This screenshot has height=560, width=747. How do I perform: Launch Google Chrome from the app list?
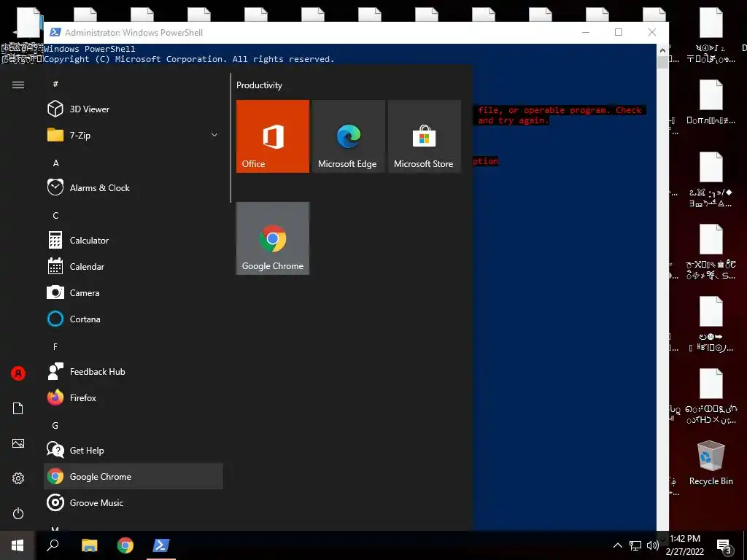133,476
